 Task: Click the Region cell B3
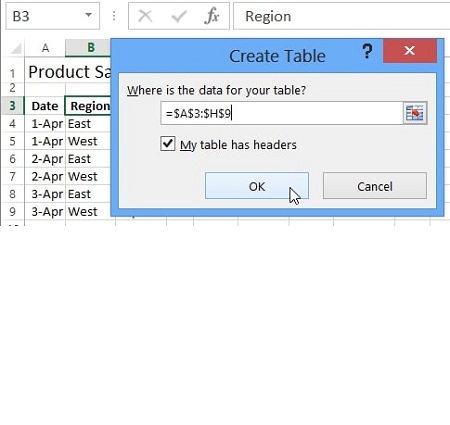[x=88, y=106]
